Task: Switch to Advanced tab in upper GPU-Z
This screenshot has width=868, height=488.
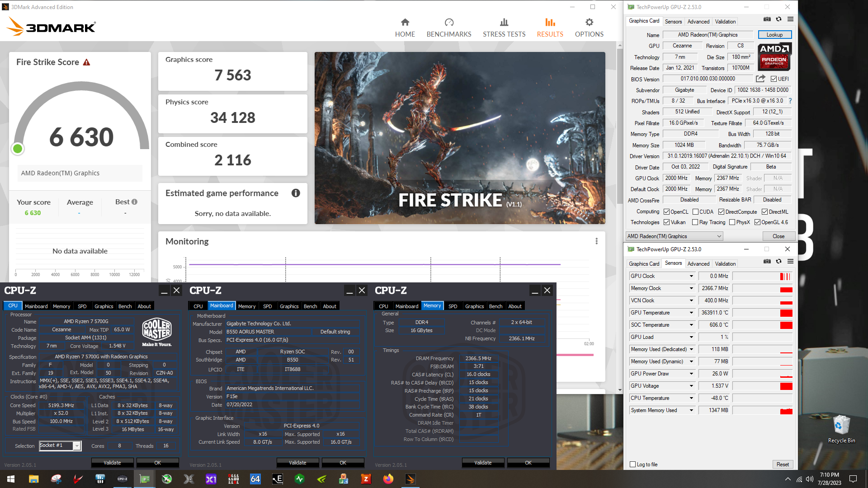Action: click(698, 22)
